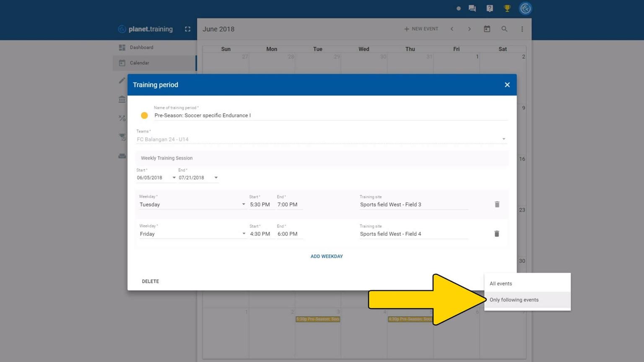Viewport: 644px width, 362px height.
Task: Open the help question mark icon
Action: (x=489, y=8)
